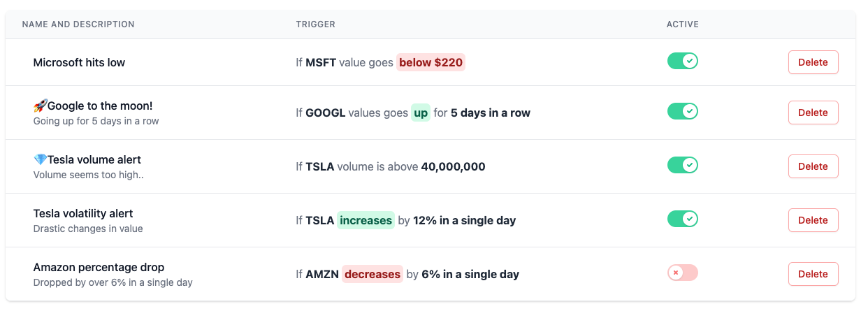This screenshot has width=868, height=311.
Task: Click the green 'up' trigger badge
Action: click(x=420, y=113)
